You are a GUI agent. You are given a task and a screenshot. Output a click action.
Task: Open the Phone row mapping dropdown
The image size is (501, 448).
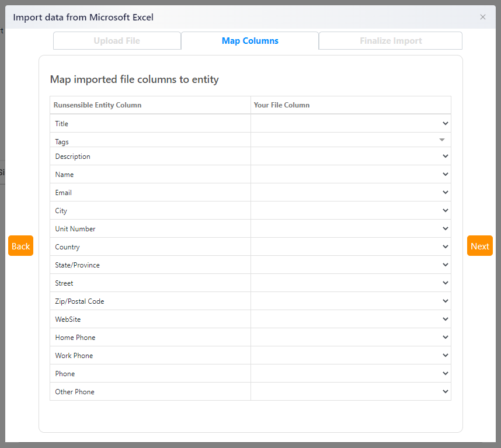pos(351,374)
